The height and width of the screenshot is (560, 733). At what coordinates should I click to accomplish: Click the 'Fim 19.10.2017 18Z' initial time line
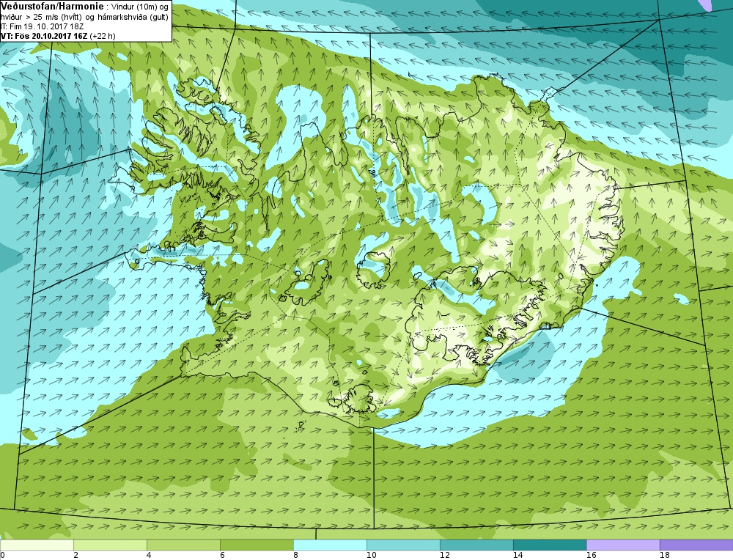[x=46, y=26]
